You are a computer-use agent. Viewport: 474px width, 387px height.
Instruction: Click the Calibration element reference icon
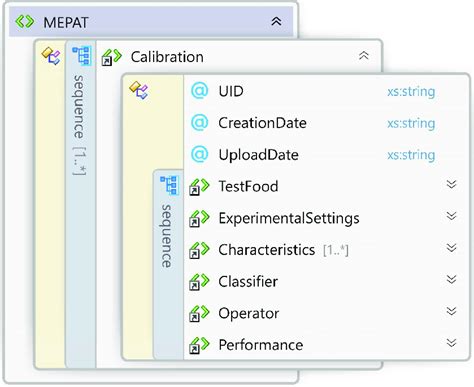[112, 57]
